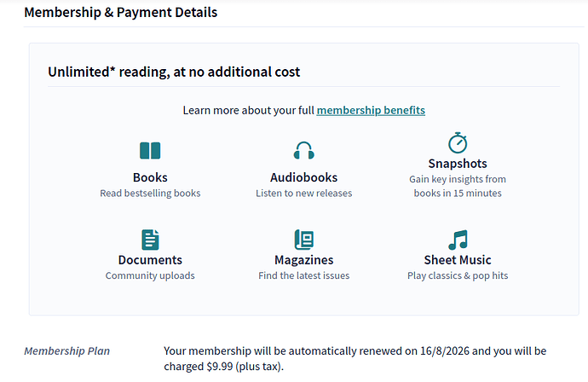The width and height of the screenshot is (588, 382).
Task: Click the Sheet Music note icon
Action: click(458, 240)
